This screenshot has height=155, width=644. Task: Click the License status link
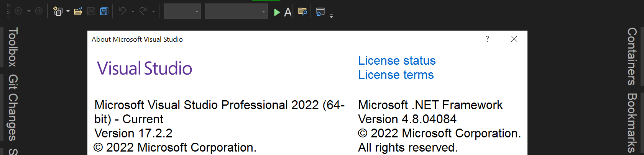click(397, 60)
